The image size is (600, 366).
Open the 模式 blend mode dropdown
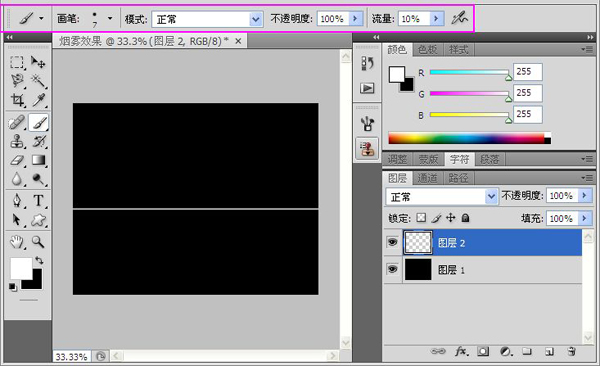tap(207, 19)
